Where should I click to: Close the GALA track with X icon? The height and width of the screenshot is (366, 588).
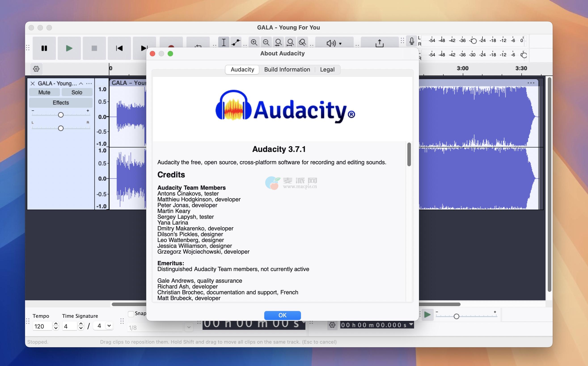point(32,84)
